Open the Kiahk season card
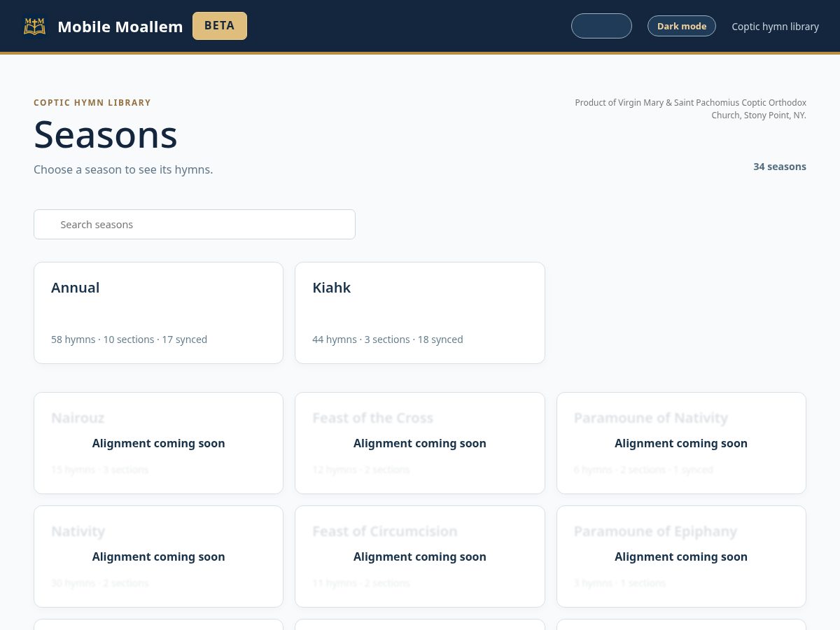This screenshot has width=840, height=630. 420,313
